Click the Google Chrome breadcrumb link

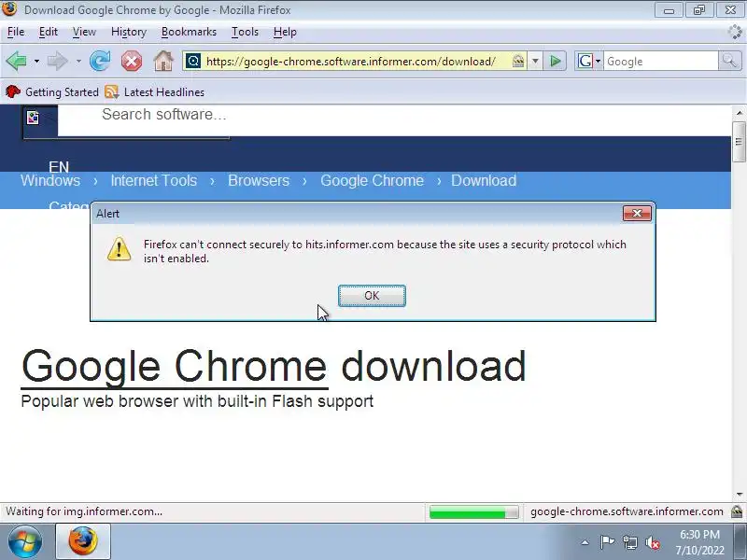point(372,180)
